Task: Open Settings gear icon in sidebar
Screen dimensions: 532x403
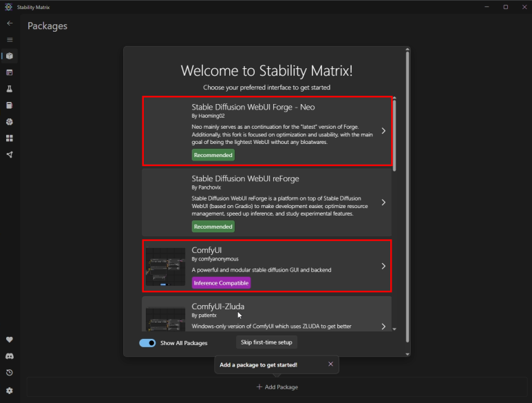Action: (x=10, y=391)
